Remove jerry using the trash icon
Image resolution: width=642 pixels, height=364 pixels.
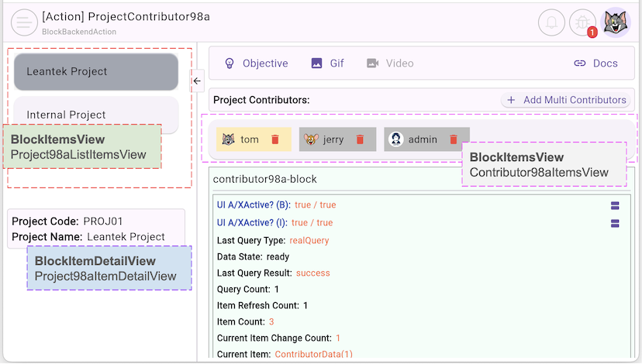point(360,139)
